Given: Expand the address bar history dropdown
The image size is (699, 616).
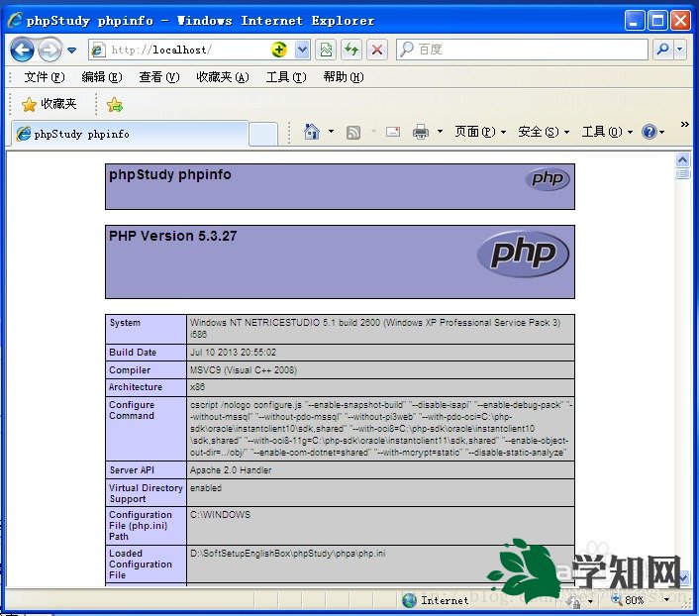Looking at the screenshot, I should point(302,50).
